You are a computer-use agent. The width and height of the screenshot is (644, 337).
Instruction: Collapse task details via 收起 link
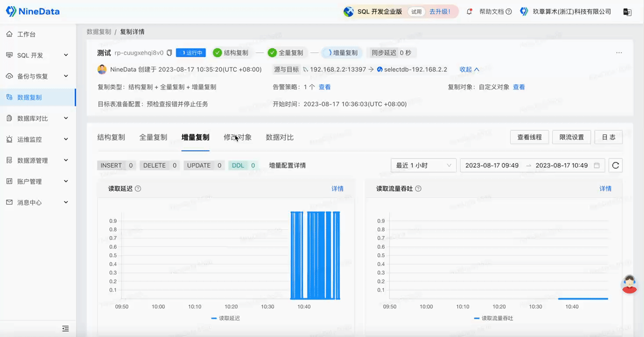tap(469, 69)
